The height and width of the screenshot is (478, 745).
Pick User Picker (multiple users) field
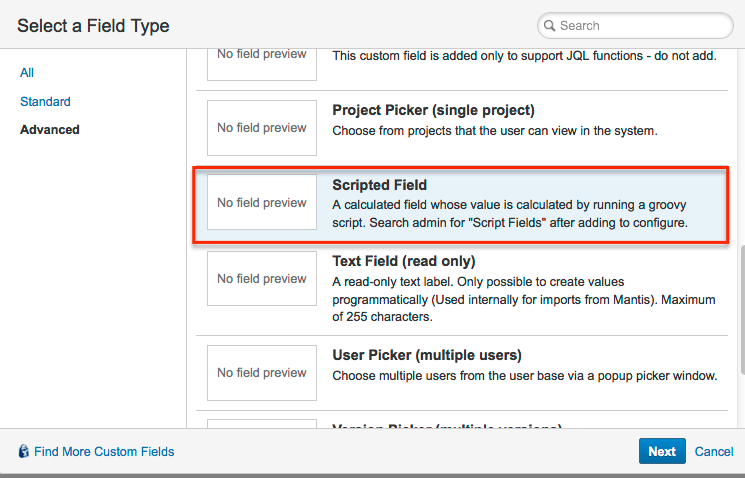click(x=461, y=373)
